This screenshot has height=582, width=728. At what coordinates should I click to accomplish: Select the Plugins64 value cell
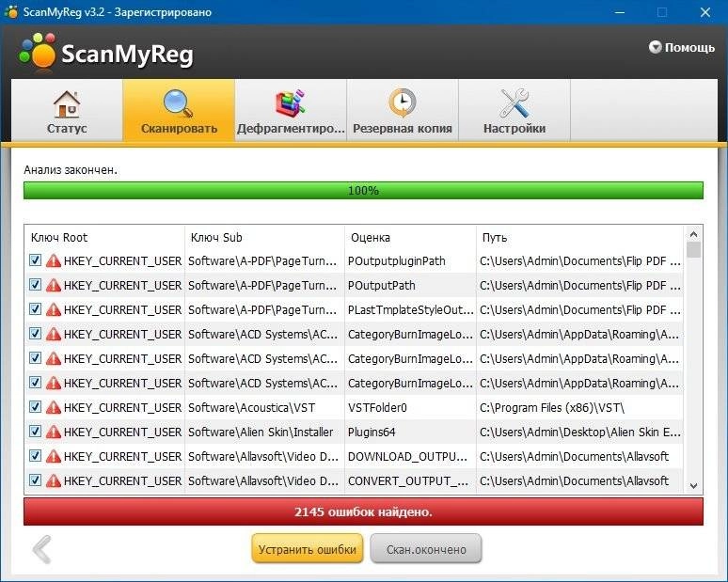coord(410,433)
